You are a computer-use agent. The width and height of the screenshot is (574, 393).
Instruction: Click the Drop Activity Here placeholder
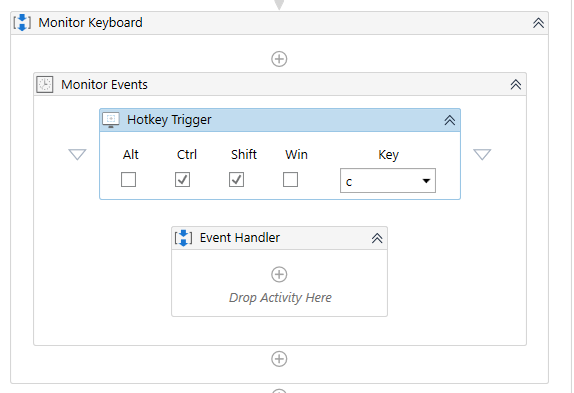tap(280, 297)
